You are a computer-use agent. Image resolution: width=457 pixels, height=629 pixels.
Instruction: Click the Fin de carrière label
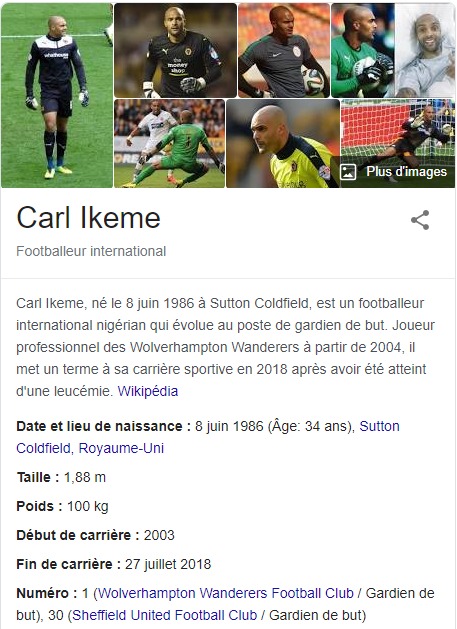click(69, 564)
